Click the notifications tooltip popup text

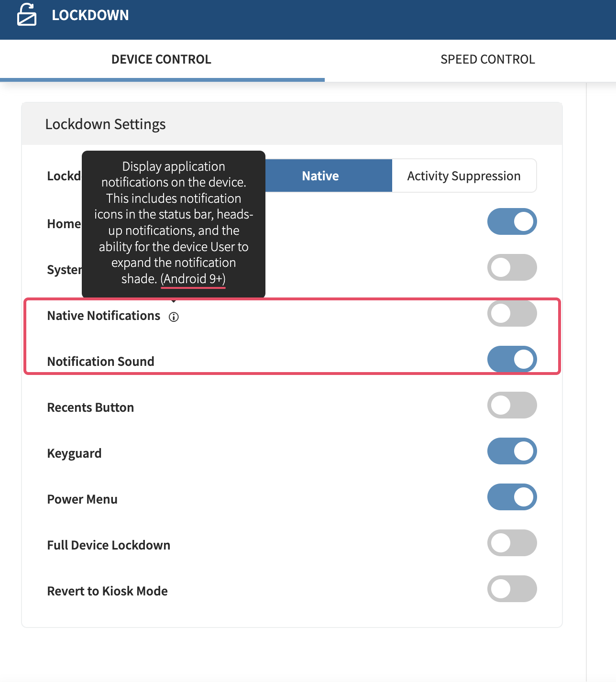174,223
